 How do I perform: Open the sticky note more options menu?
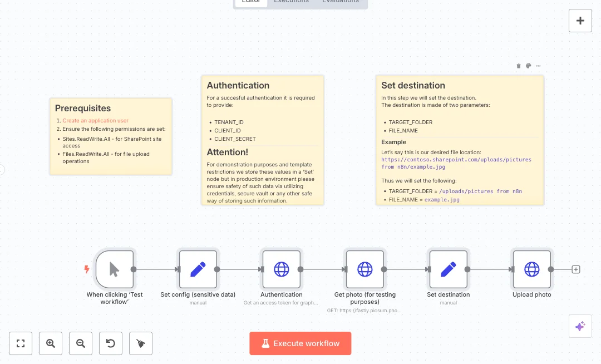pyautogui.click(x=538, y=66)
